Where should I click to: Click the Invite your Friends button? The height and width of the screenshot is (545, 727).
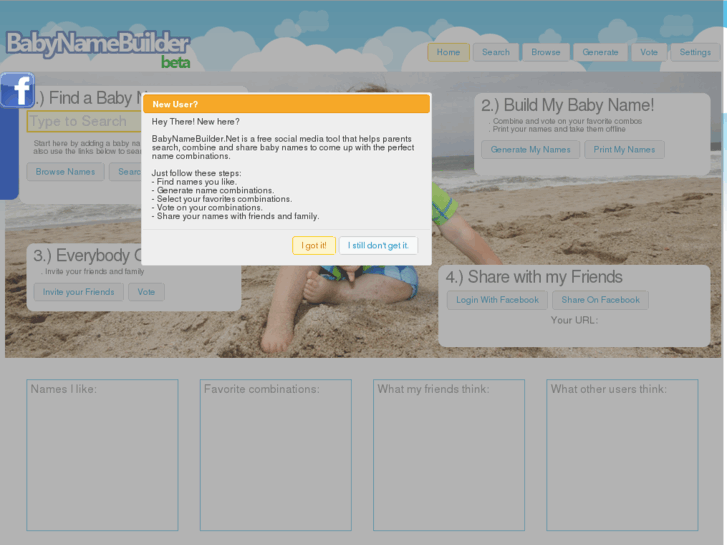tap(78, 292)
